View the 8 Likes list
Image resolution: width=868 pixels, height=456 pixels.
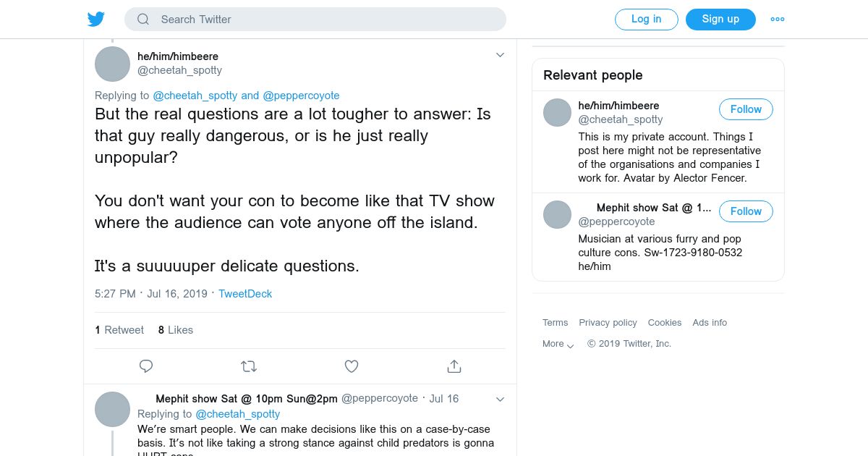tap(176, 330)
